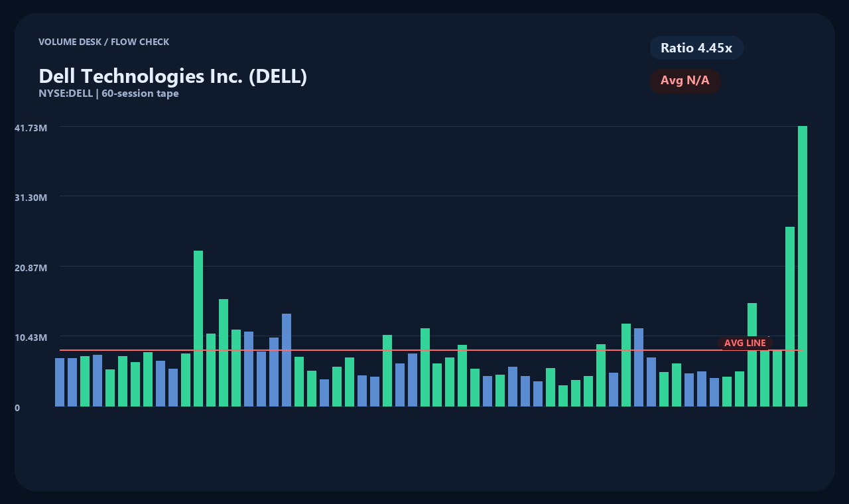Click the 41.73M axis label

(31, 127)
